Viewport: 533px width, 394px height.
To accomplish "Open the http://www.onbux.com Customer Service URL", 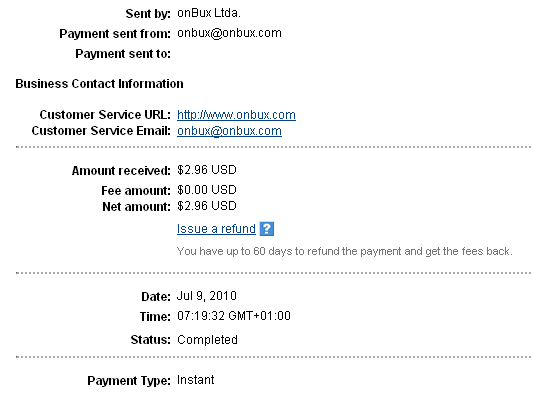I will [x=236, y=115].
